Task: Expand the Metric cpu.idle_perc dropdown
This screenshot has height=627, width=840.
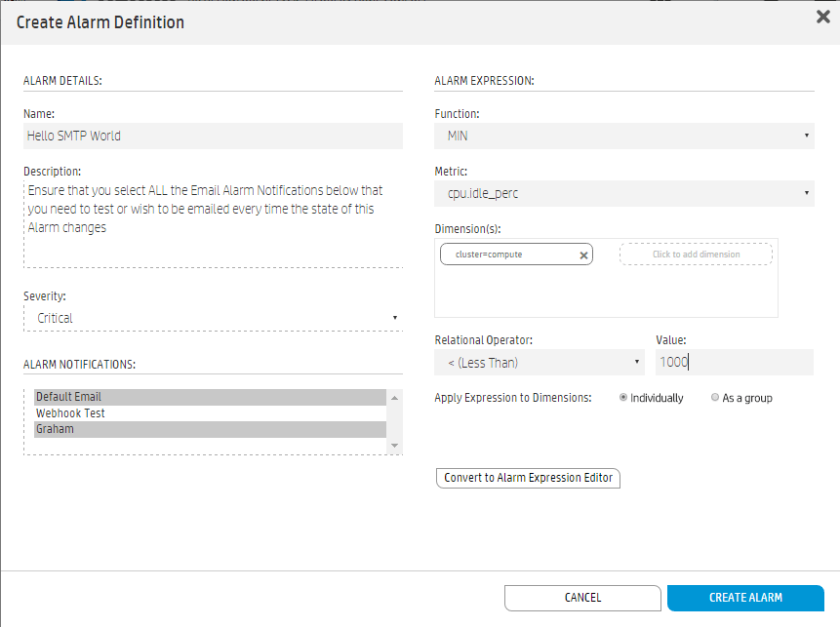Action: tap(623, 194)
